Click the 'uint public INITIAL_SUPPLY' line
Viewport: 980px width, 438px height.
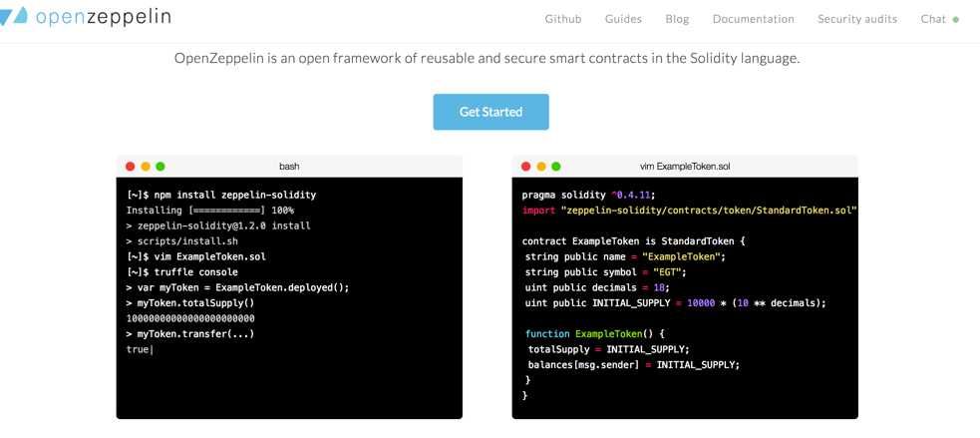(676, 303)
